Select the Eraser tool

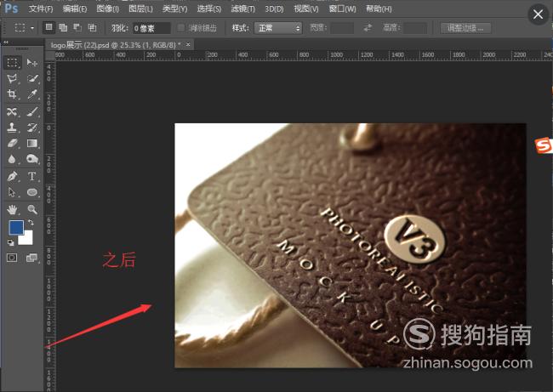(x=12, y=143)
